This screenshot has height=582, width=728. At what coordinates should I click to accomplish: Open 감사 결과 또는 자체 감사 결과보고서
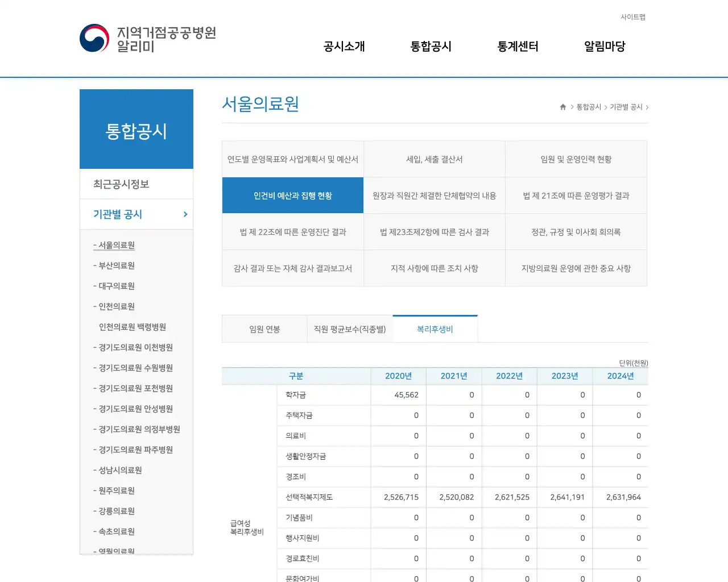click(293, 268)
